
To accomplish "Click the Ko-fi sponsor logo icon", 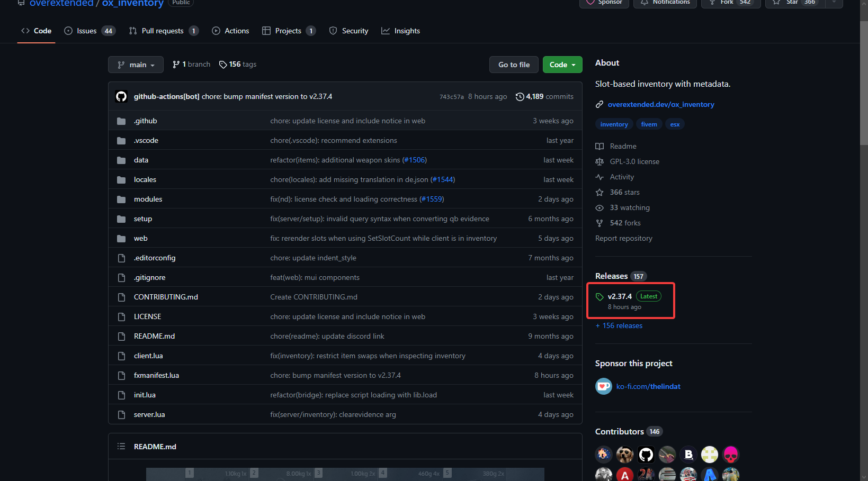I will coord(604,386).
